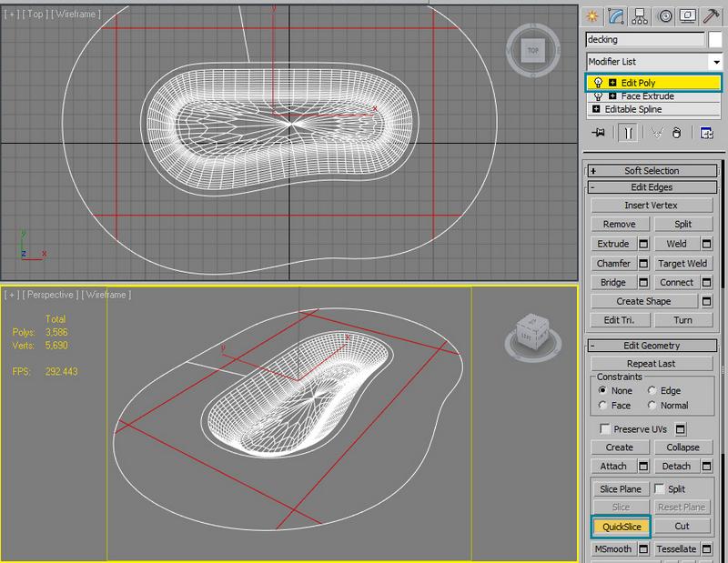Click the Pin Stack icon
728x563 pixels.
pos(598,133)
